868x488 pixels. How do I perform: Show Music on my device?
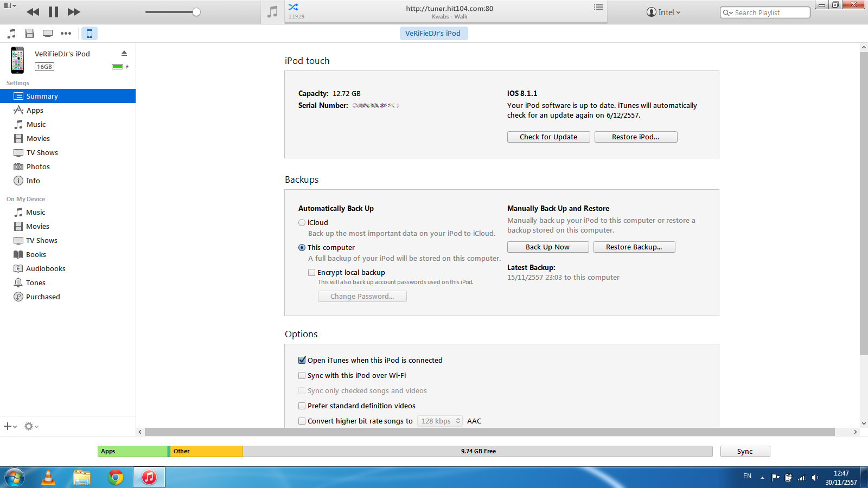68,212
